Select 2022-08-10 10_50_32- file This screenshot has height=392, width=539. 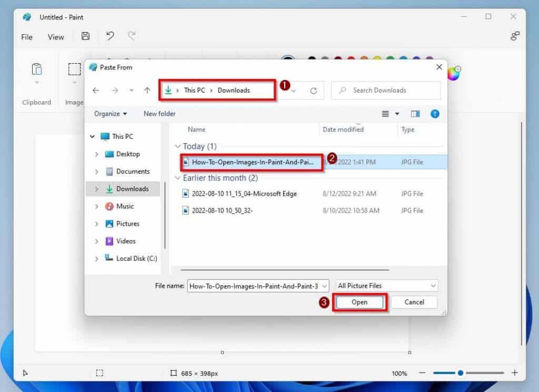click(222, 210)
